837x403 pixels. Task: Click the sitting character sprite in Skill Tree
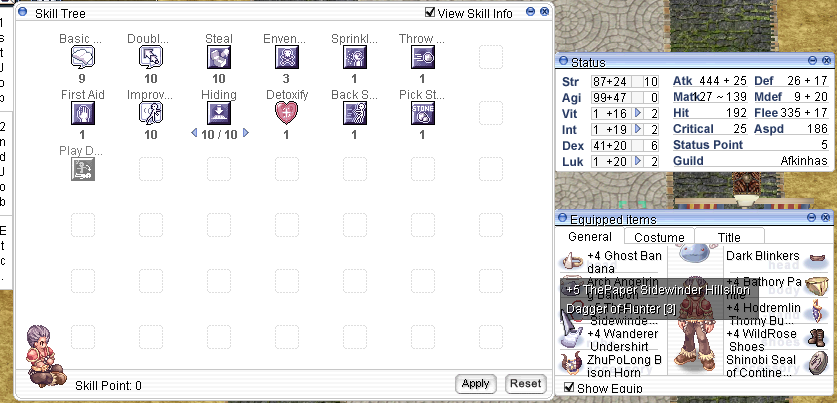tap(46, 356)
